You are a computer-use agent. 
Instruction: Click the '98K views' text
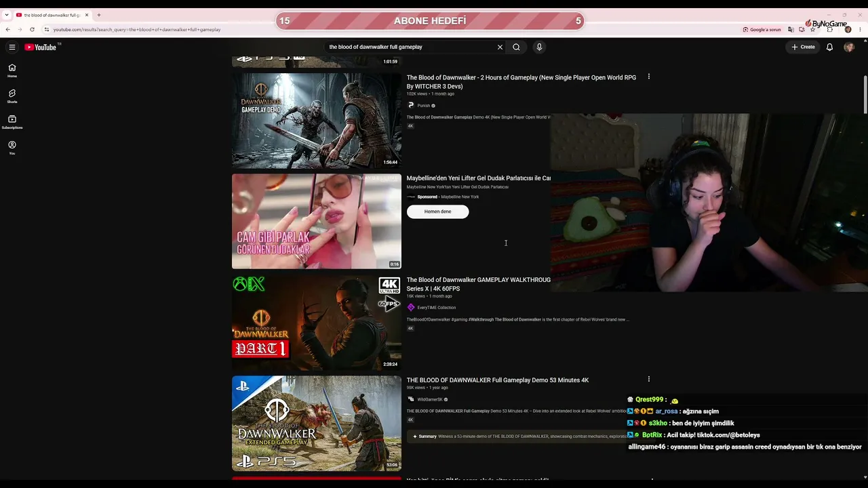click(416, 388)
